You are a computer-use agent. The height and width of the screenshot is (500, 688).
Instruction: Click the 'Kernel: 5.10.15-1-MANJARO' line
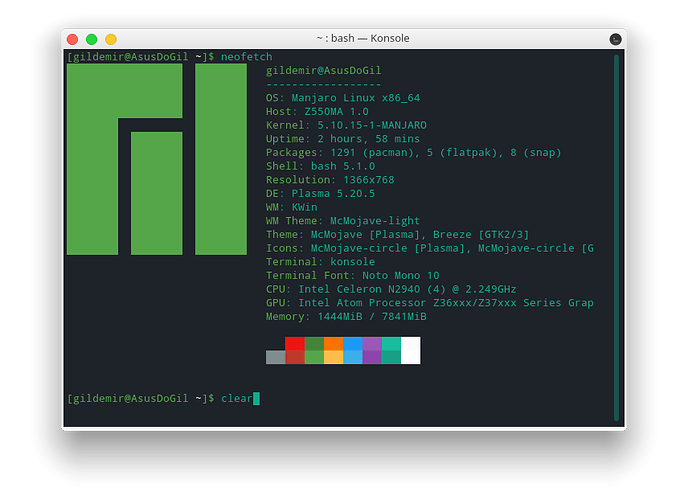(346, 125)
